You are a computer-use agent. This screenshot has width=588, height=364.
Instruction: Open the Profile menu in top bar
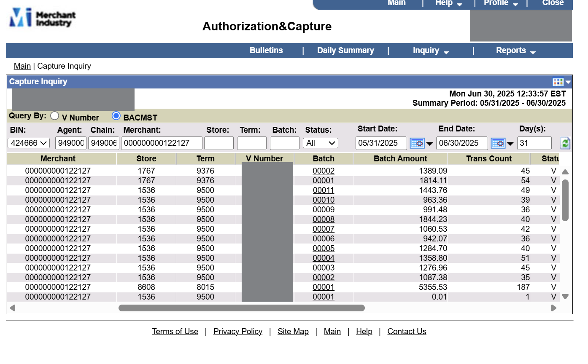click(x=501, y=3)
